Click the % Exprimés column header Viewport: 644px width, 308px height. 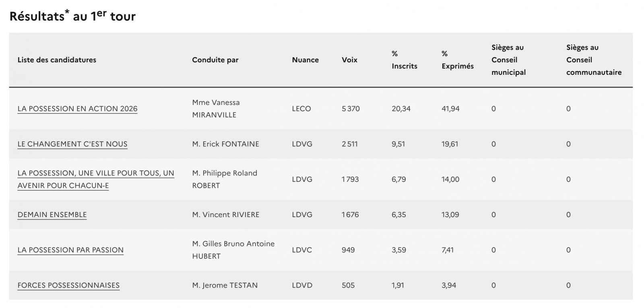click(457, 60)
